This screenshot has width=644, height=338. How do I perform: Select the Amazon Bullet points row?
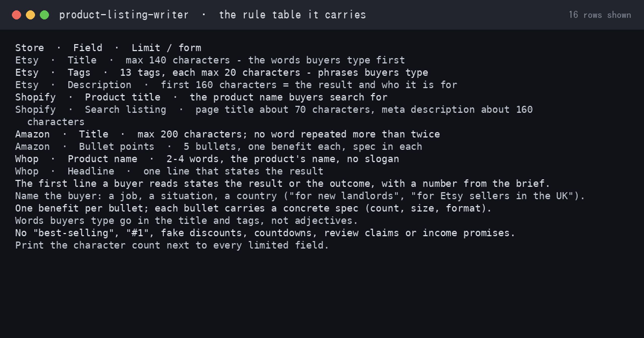(x=218, y=146)
